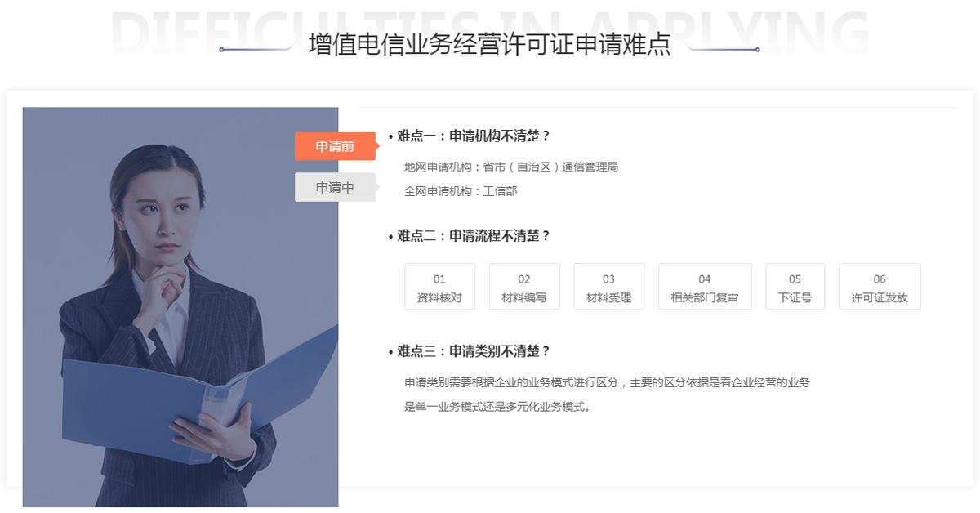Image resolution: width=980 pixels, height=513 pixels.
Task: Click the line ending 多元化业务模式
Action: [497, 407]
